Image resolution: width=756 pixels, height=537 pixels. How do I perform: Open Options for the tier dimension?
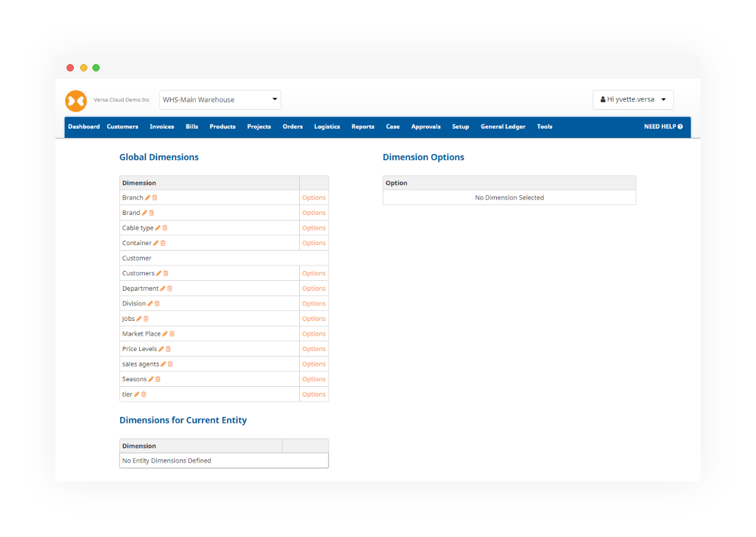314,394
